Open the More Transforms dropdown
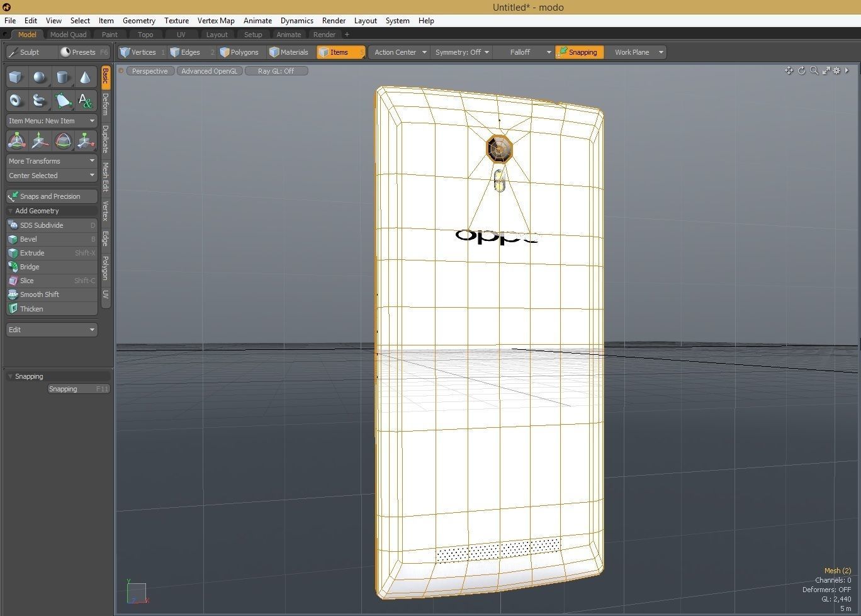 point(52,161)
